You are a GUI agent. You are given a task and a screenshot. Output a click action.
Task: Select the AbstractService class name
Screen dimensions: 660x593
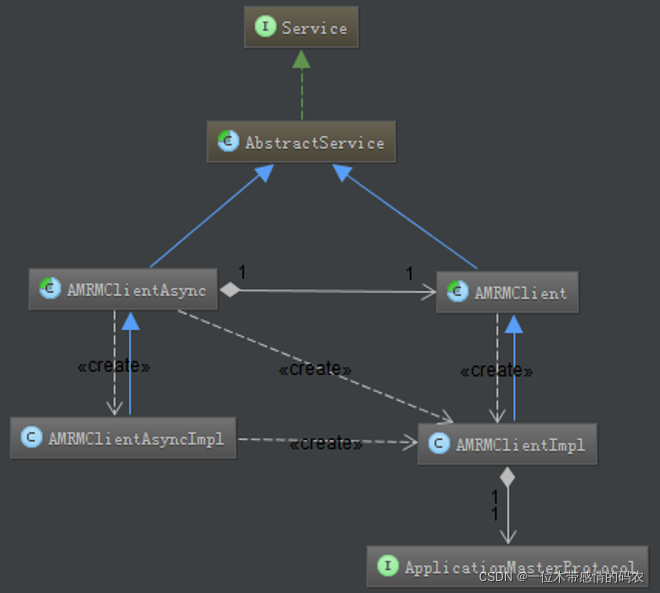pos(314,143)
